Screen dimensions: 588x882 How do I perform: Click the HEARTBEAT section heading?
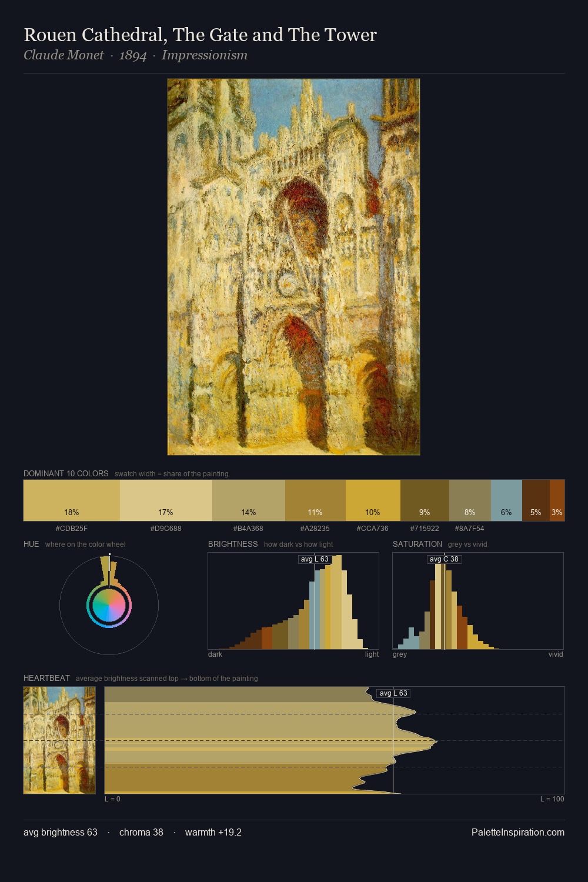(46, 678)
